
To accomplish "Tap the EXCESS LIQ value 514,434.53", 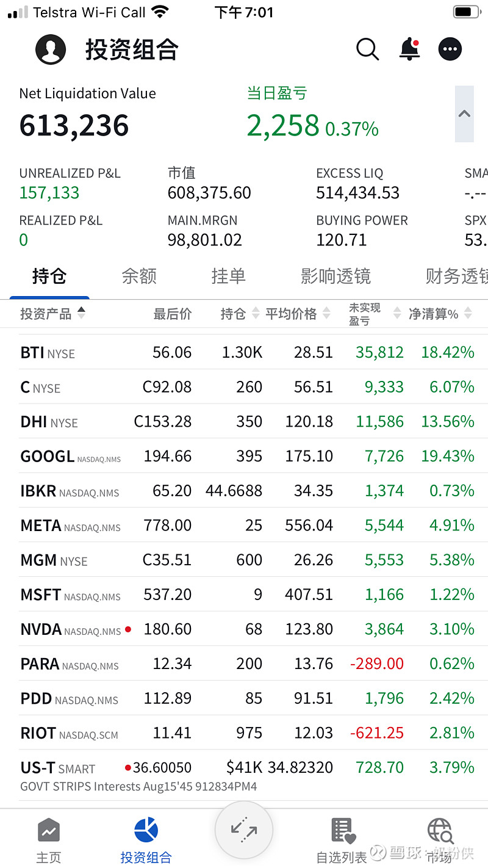I will (358, 193).
